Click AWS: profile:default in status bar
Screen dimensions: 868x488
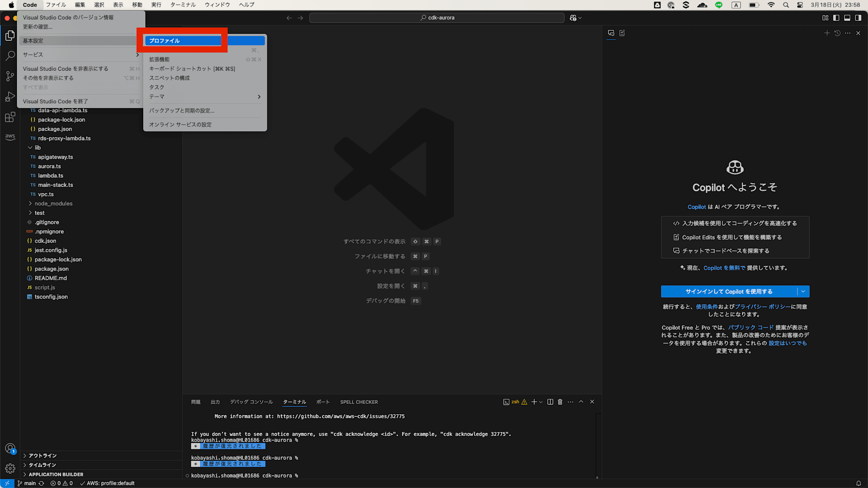[x=107, y=483]
